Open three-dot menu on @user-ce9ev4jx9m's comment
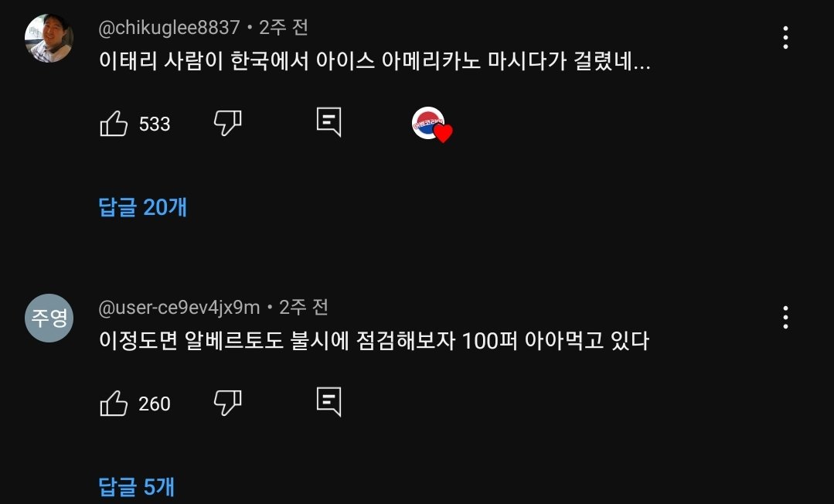The width and height of the screenshot is (834, 504). 785,317
